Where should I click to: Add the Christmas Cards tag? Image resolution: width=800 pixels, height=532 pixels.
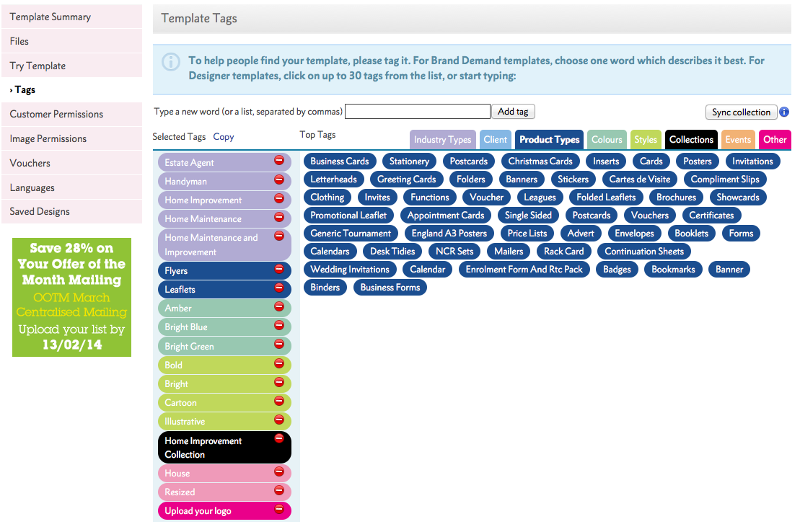540,161
